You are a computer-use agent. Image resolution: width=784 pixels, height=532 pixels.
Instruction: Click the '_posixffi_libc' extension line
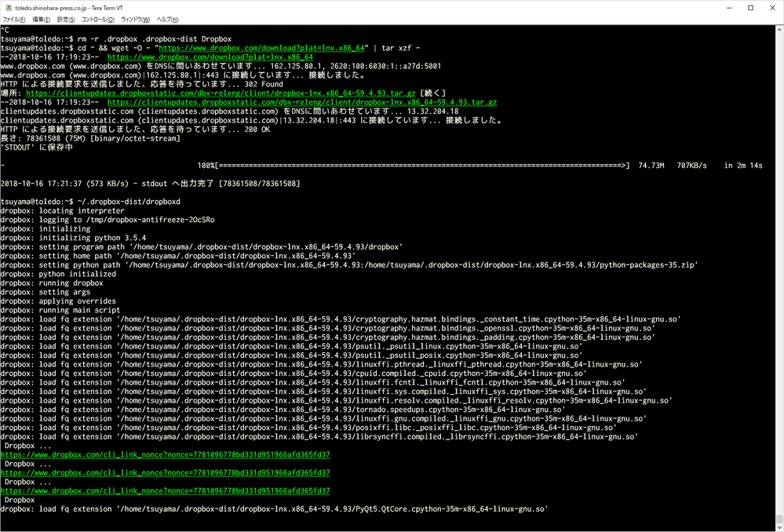(x=308, y=428)
